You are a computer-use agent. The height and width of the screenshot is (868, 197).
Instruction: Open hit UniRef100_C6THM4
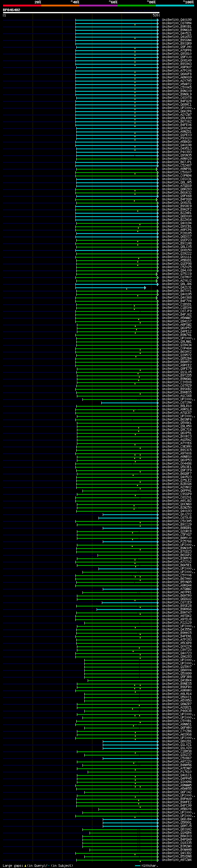(x=177, y=23)
